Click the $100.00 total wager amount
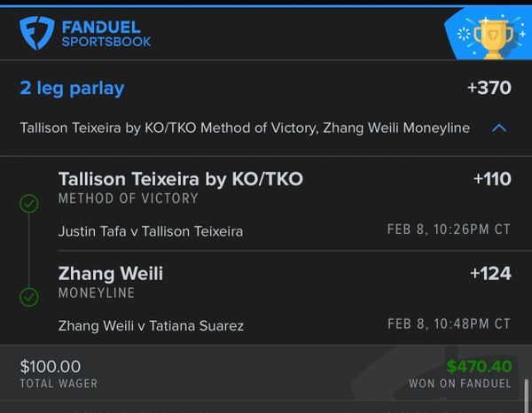 (x=51, y=366)
